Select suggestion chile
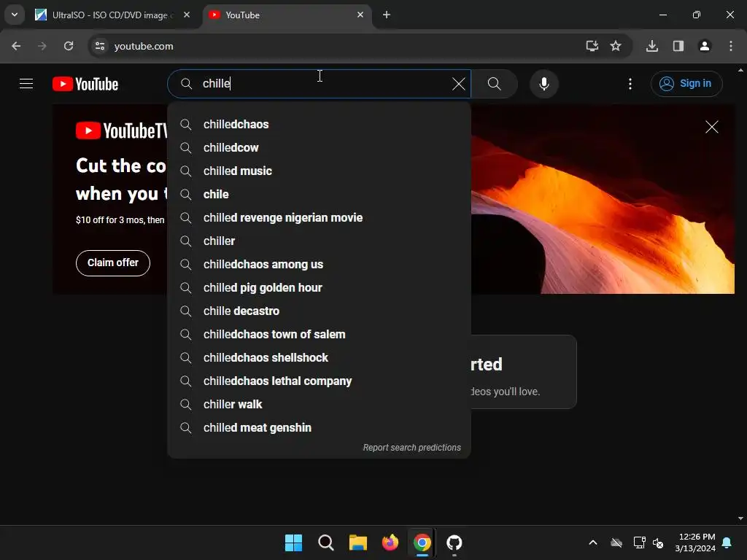 [x=320, y=194]
